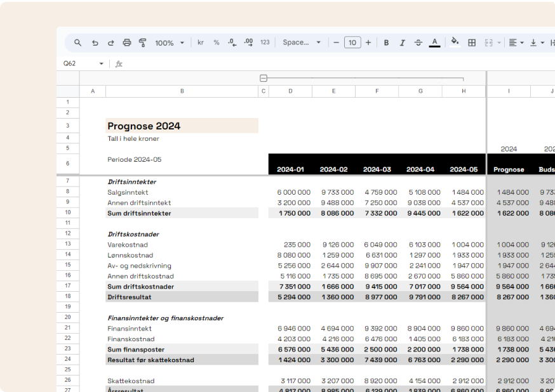Search within the Sheets menus
The image size is (555, 392).
coord(77,42)
